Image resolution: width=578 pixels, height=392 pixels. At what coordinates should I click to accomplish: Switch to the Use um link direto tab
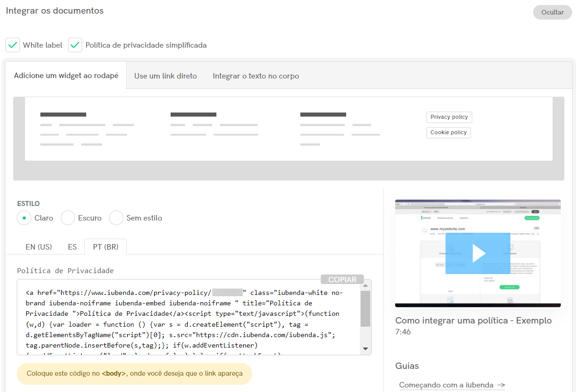coord(165,76)
